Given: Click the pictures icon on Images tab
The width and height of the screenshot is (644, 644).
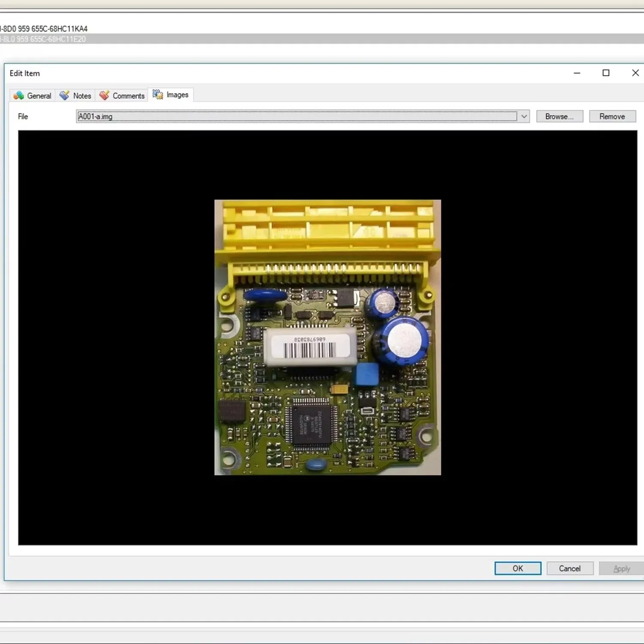Looking at the screenshot, I should [x=158, y=94].
